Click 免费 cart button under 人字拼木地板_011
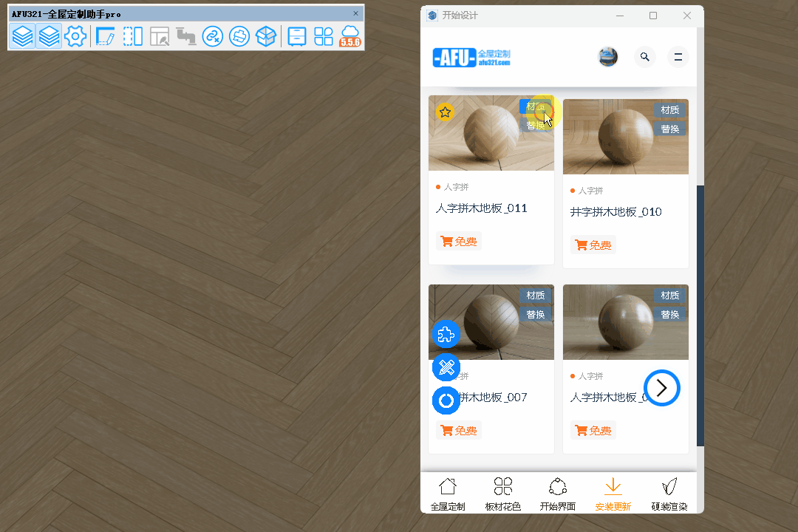This screenshot has width=798, height=532. point(458,242)
